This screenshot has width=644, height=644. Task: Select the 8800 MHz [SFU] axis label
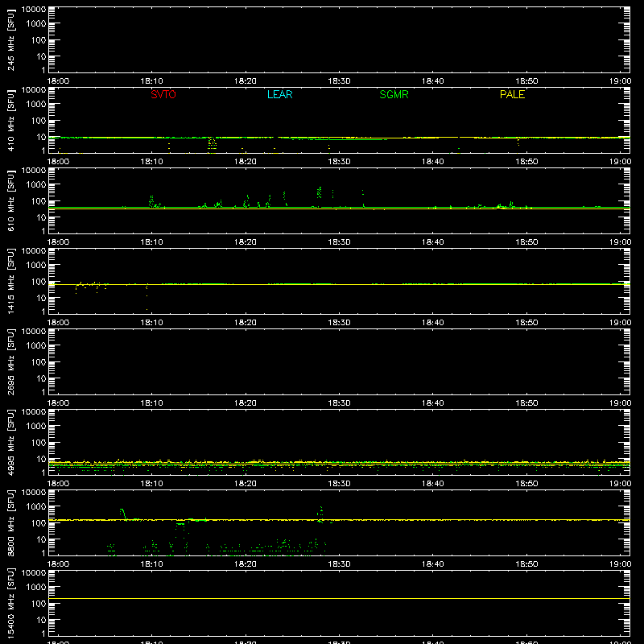click(11, 522)
